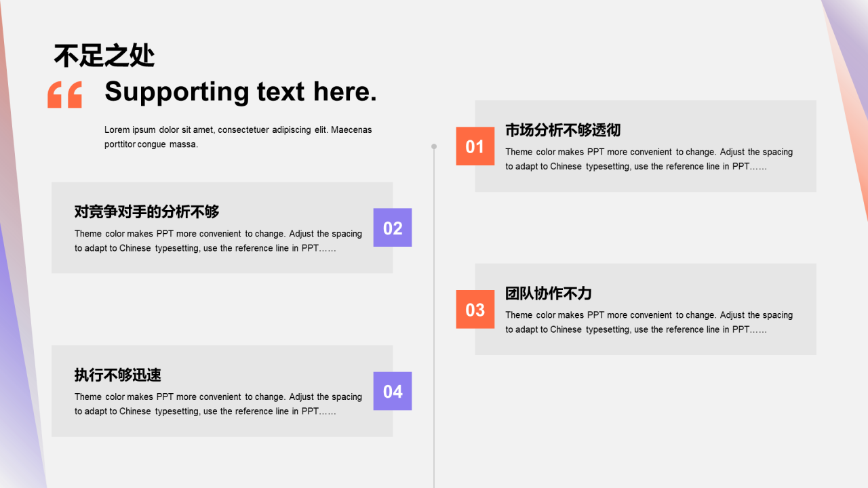Select description text under 执行不够迅速
Image resolution: width=868 pixels, height=488 pixels.
[x=218, y=404]
